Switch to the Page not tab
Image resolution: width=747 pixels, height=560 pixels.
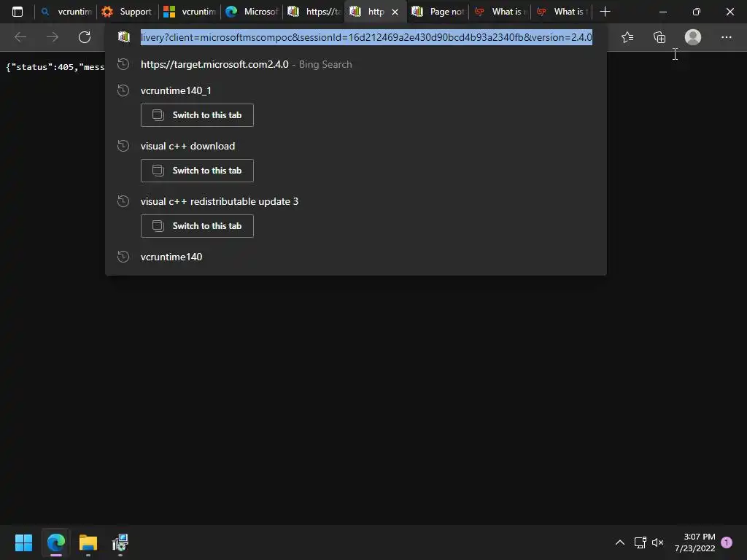click(x=438, y=12)
